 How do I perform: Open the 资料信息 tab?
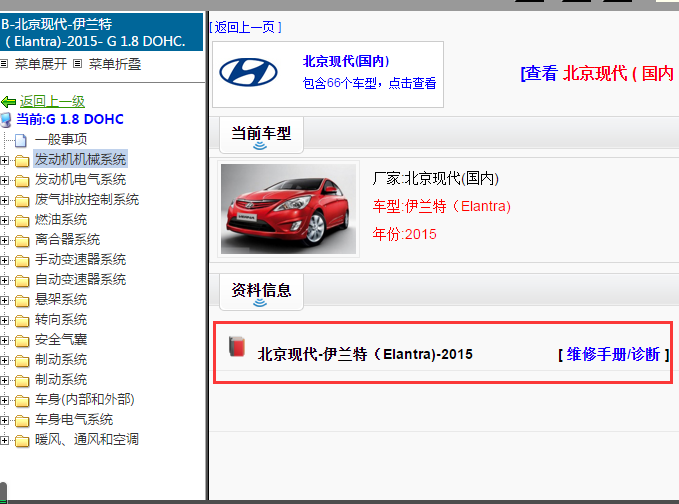click(261, 292)
